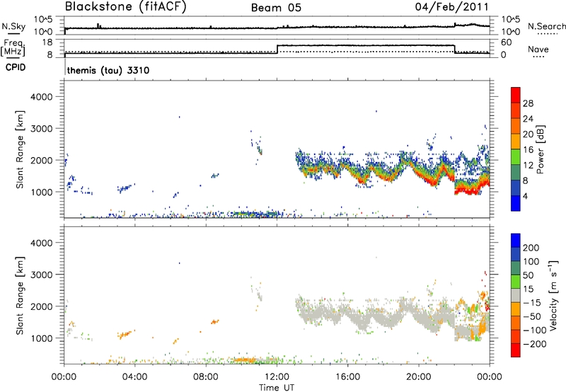Click frequency step-up on the frequency trace at 12:00
The height and width of the screenshot is (392, 566).
click(x=277, y=49)
